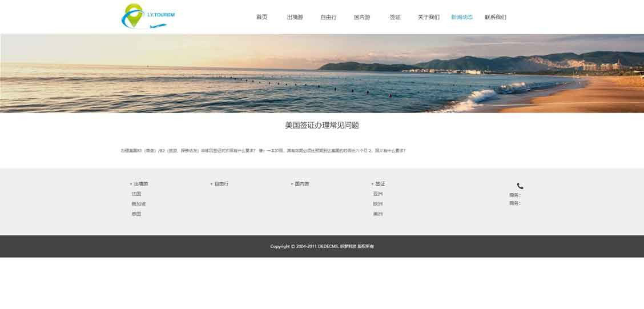Screen dimensions: 644x309
Task: Open the 新加坡 footer link
Action: [x=138, y=204]
